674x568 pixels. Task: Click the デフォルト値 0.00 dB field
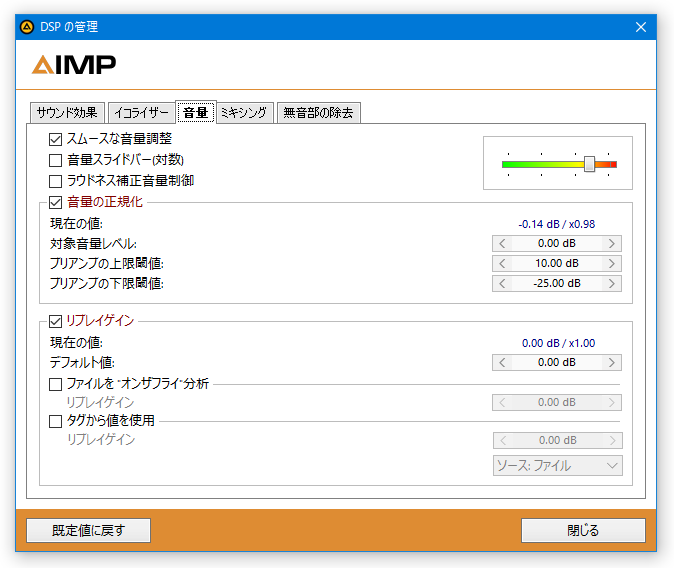click(557, 362)
